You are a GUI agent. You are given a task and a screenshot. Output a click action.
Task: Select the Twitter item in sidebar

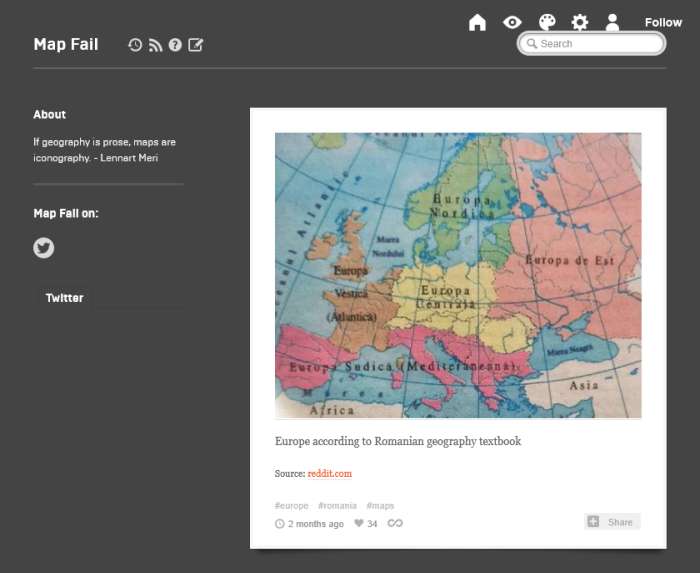[x=64, y=298]
